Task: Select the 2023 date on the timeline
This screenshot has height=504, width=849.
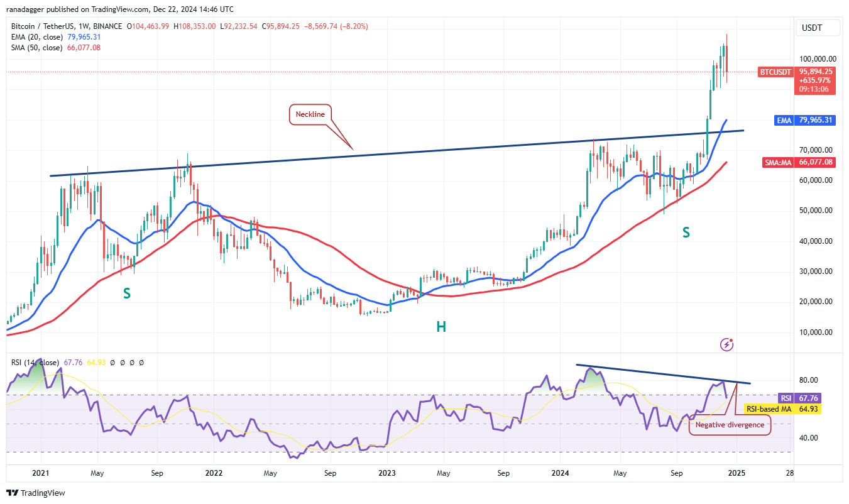Action: pyautogui.click(x=386, y=473)
